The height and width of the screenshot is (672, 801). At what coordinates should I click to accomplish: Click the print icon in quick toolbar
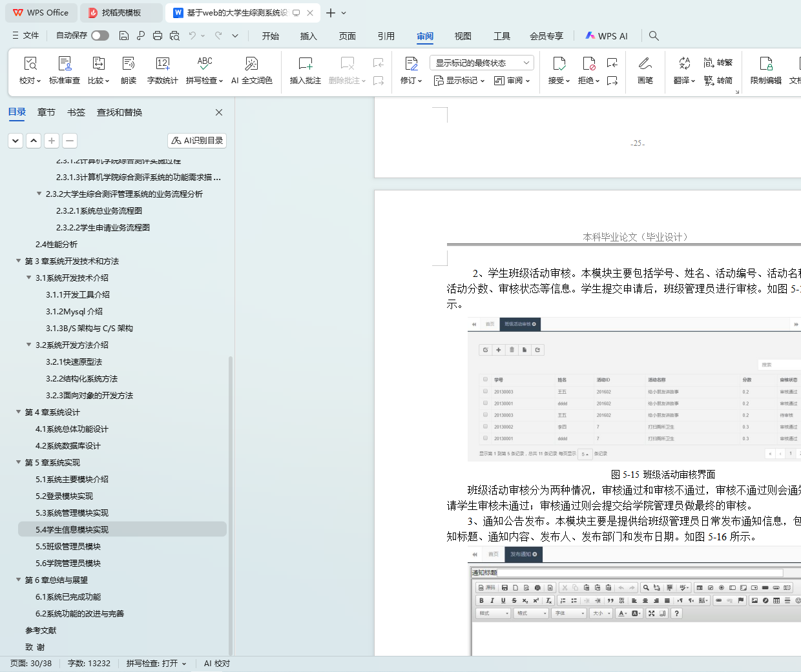(x=158, y=36)
